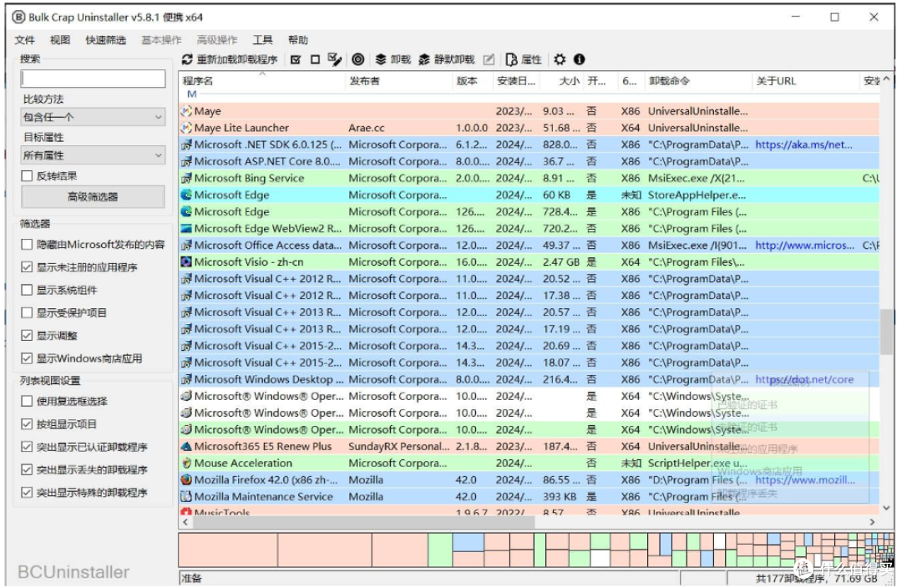902x588 pixels.
Task: Sort by the 版本 column header
Action: tap(472, 81)
